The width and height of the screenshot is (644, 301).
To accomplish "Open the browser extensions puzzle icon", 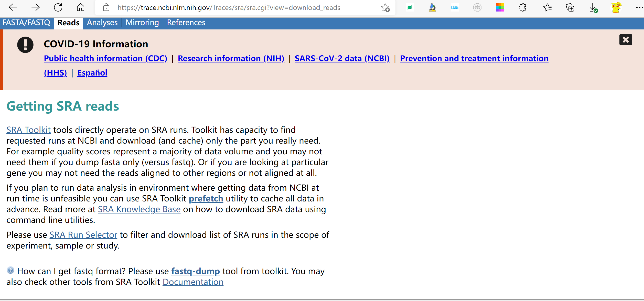I will coord(522,8).
